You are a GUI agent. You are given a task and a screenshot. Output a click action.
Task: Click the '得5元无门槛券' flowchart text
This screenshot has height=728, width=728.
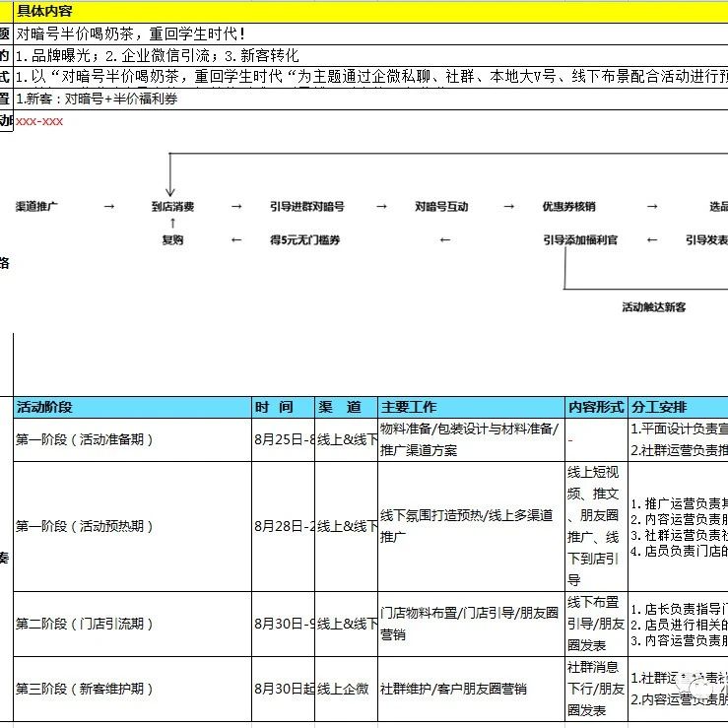305,240
